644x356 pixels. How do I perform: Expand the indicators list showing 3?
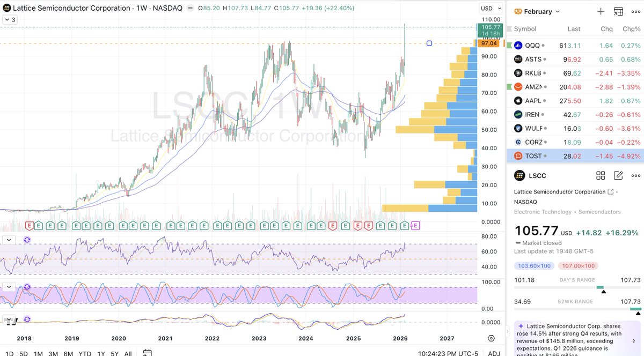click(x=10, y=19)
